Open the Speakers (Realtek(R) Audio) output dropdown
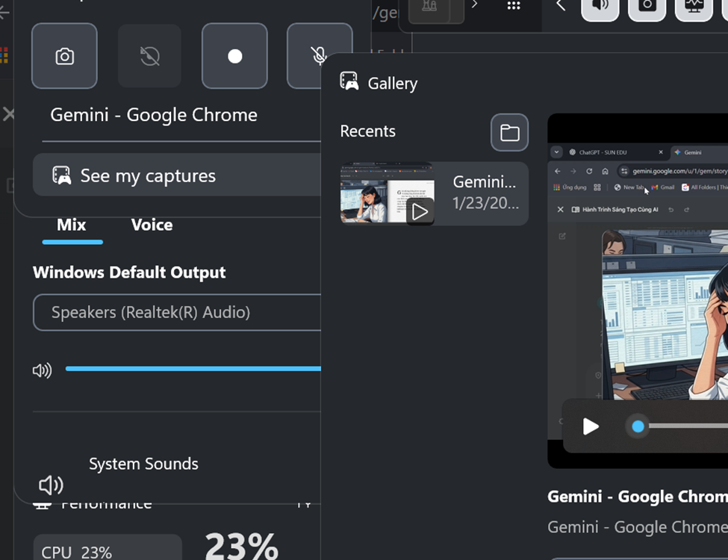The image size is (728, 560). tap(178, 312)
